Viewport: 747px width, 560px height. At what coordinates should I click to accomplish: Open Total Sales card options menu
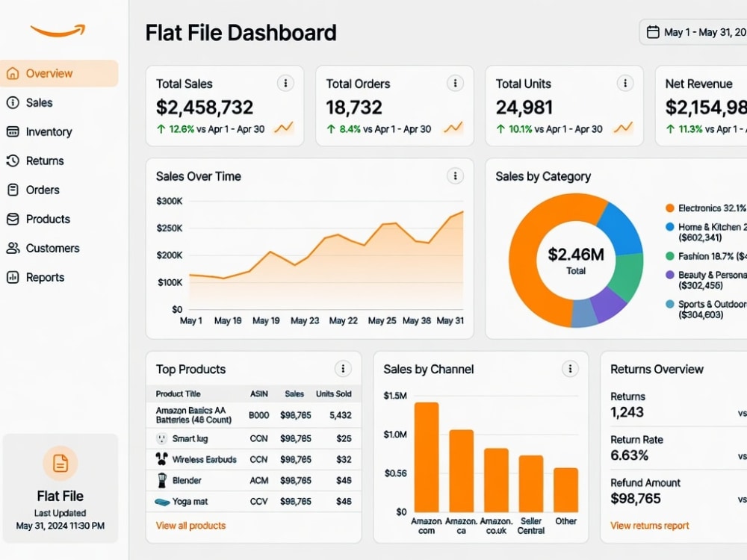(x=285, y=84)
